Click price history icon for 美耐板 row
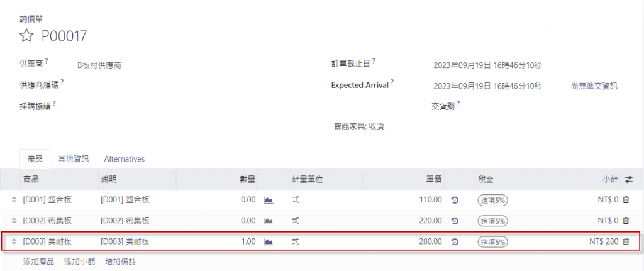644x271 pixels. [455, 241]
